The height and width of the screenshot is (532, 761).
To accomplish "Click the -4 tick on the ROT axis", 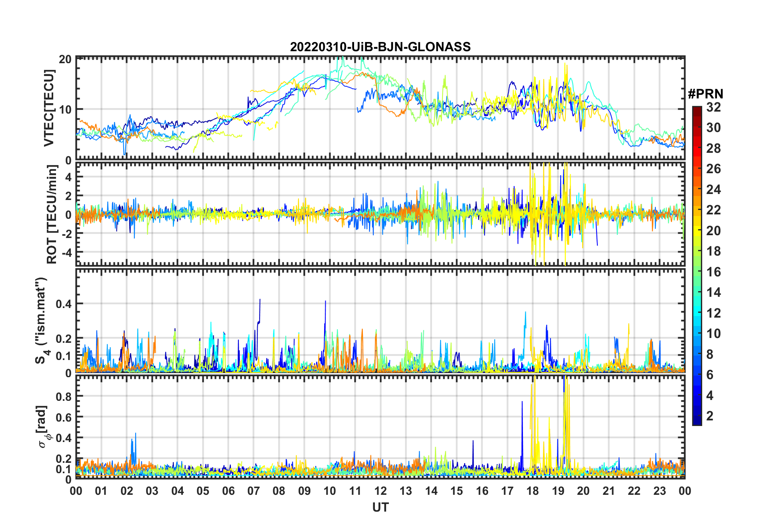I will click(66, 253).
